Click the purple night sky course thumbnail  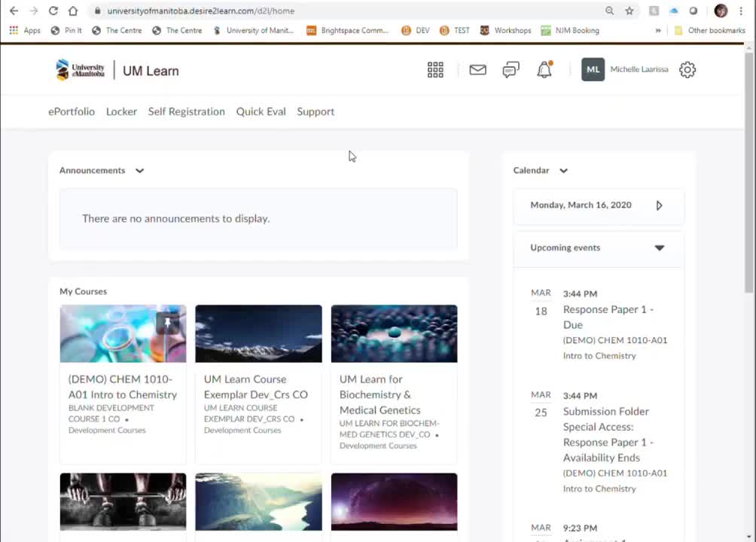click(394, 501)
